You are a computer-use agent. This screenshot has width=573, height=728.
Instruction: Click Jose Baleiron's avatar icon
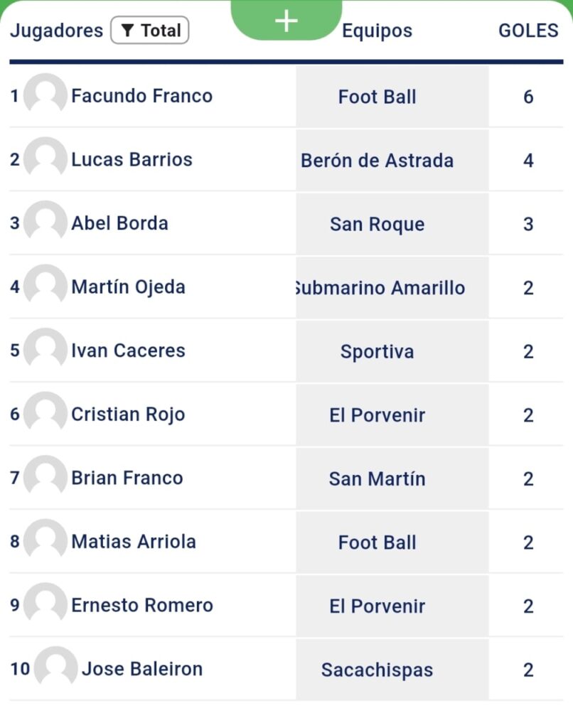pyautogui.click(x=55, y=667)
